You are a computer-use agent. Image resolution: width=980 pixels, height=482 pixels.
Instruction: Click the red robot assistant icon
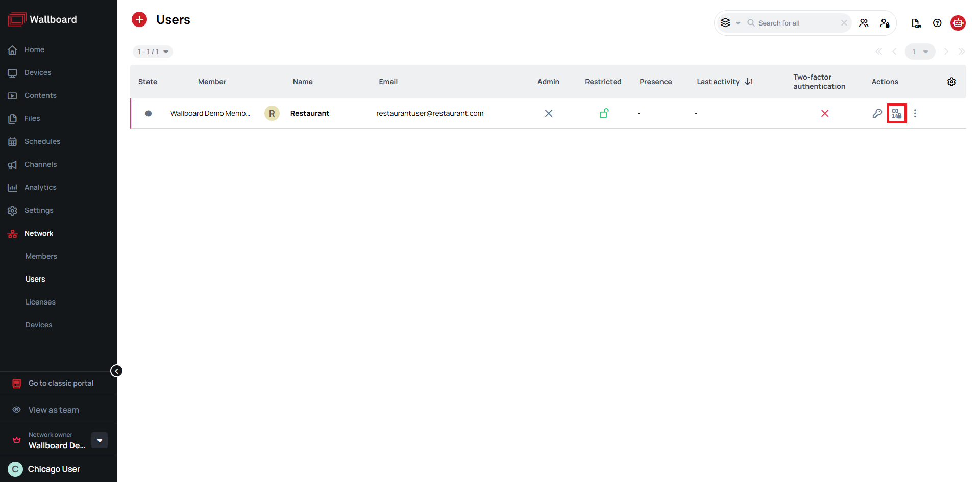click(x=958, y=23)
